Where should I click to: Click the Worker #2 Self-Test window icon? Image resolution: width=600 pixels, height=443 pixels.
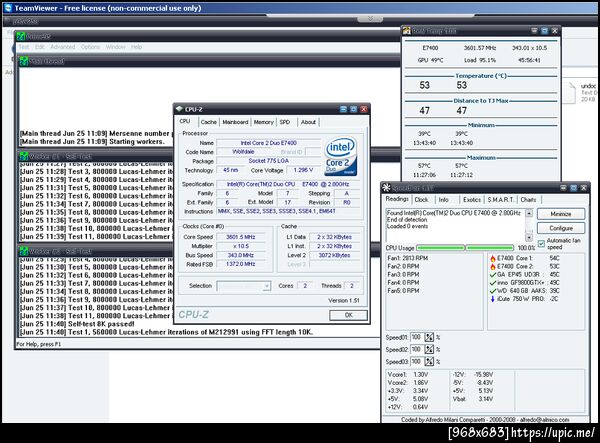click(24, 251)
